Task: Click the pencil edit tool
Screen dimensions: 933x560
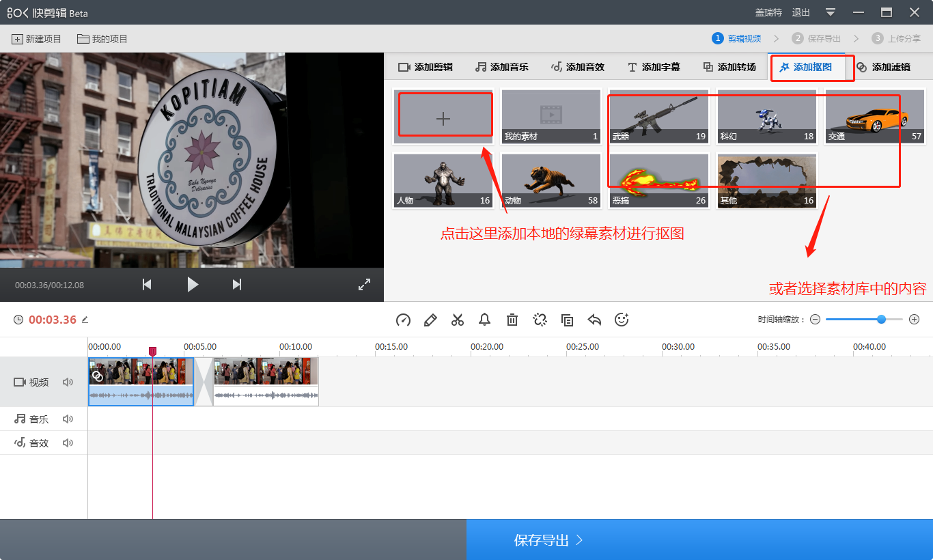Action: [430, 320]
